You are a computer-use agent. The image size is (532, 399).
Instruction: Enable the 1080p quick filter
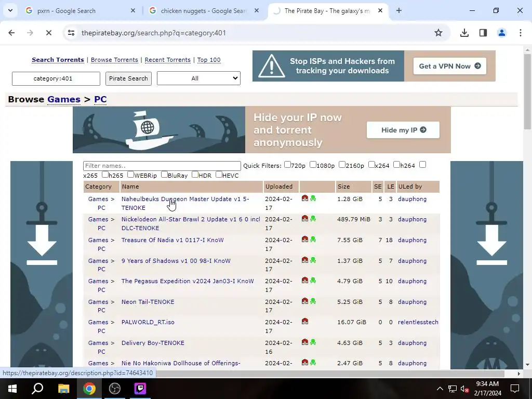click(313, 165)
